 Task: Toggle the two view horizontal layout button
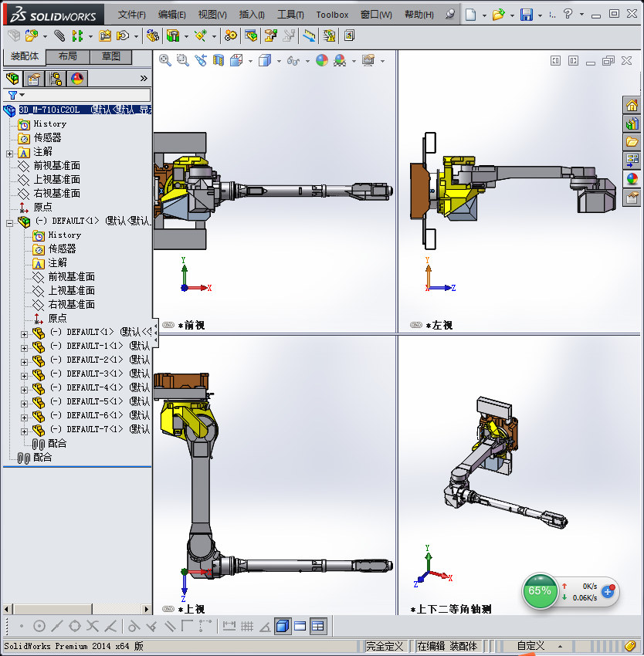tap(300, 627)
